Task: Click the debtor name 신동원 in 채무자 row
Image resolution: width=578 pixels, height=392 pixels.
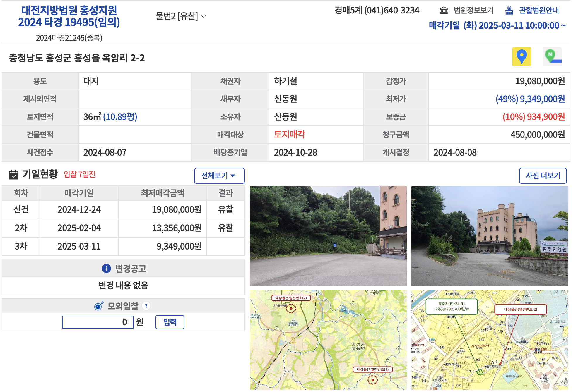Action: (285, 99)
